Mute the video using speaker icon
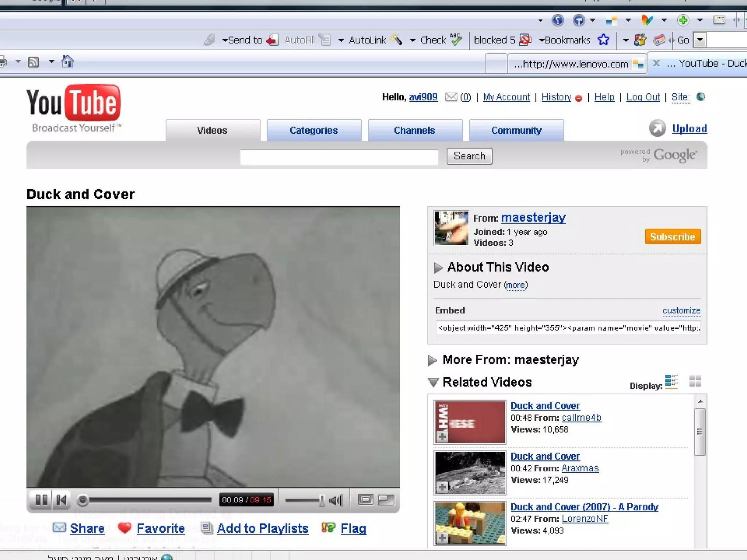The width and height of the screenshot is (747, 560). click(336, 500)
